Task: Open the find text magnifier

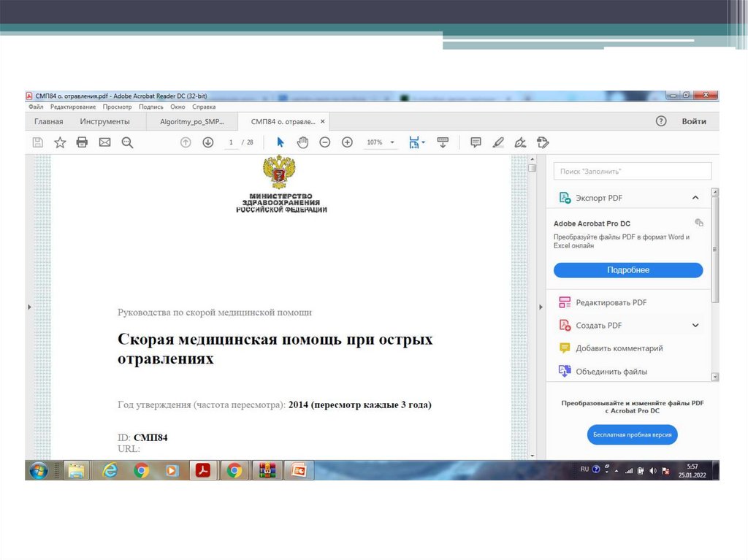Action: pos(127,142)
